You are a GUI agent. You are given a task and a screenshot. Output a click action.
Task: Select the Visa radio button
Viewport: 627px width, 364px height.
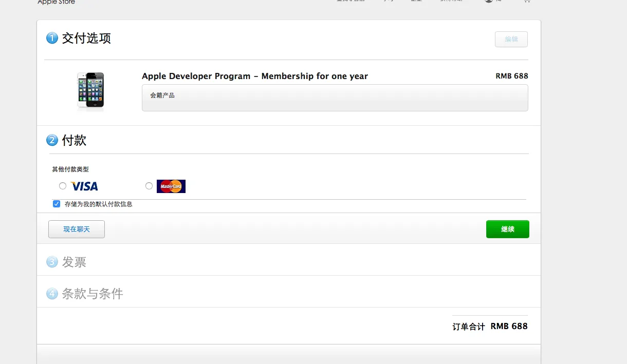coord(63,186)
